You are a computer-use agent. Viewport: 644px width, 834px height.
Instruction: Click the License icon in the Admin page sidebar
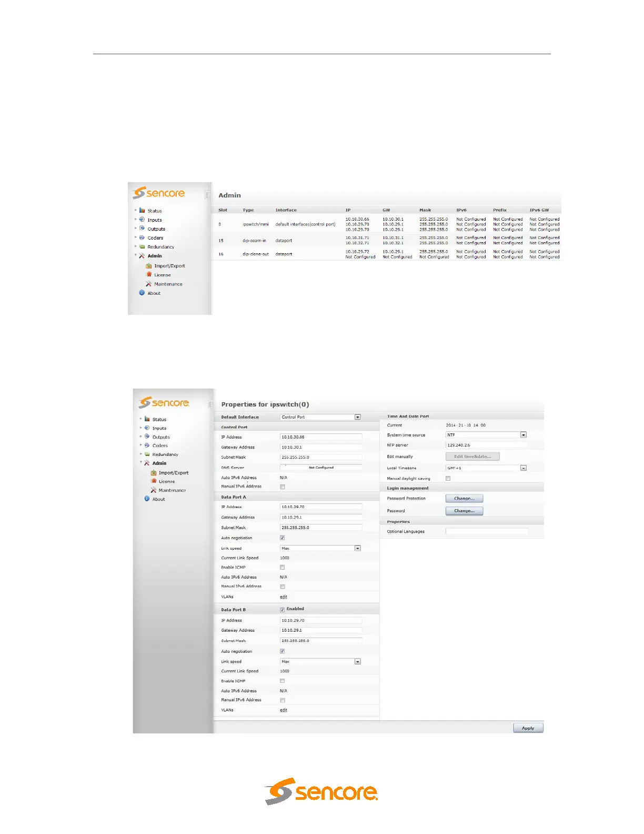[x=149, y=274]
